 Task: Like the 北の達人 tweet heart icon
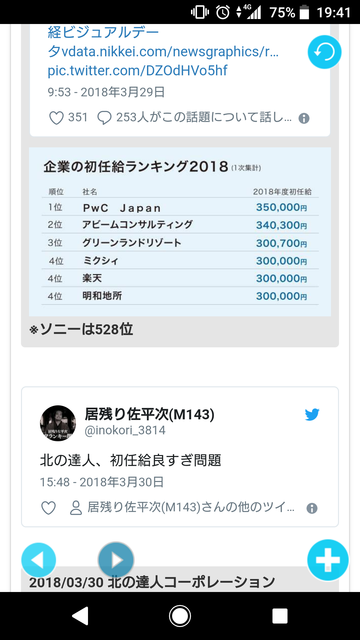pos(48,508)
